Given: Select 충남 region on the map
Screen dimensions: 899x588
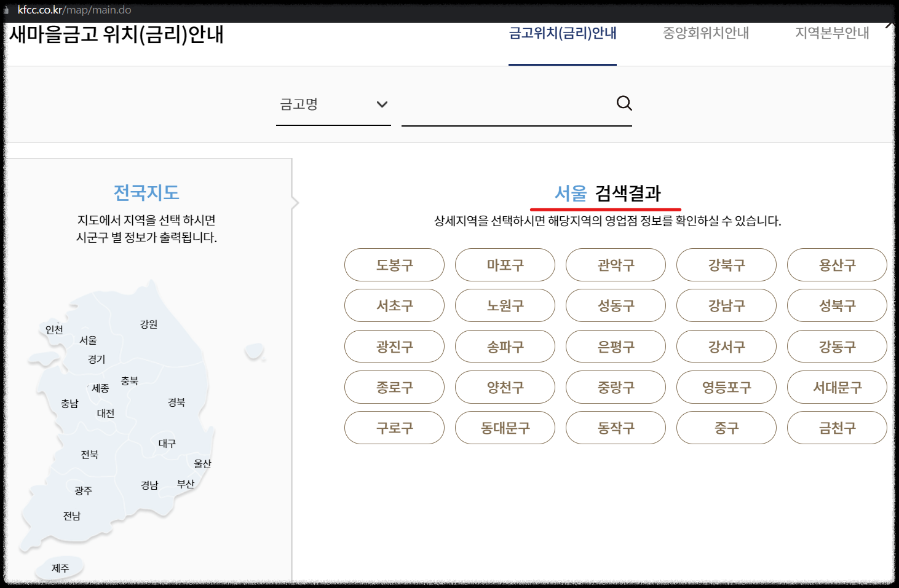Looking at the screenshot, I should [69, 403].
